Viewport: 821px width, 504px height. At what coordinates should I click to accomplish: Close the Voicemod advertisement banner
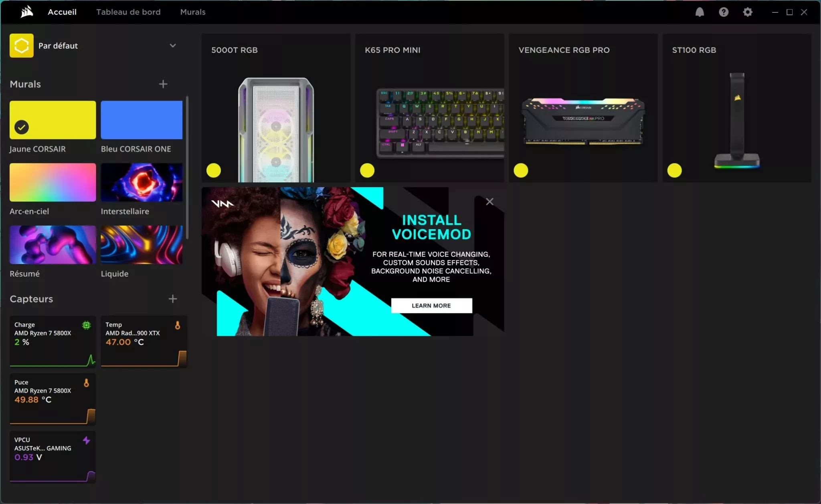tap(489, 202)
